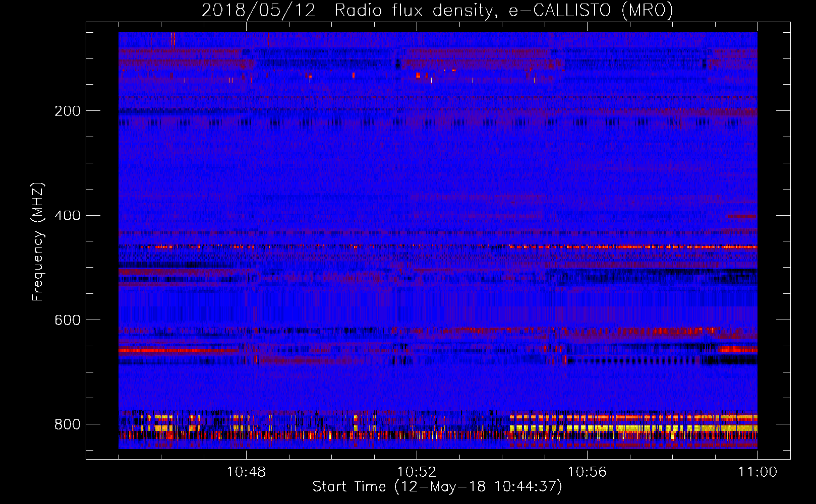The width and height of the screenshot is (816, 504).
Task: Click the 800 frequency tick label
Action: pos(68,424)
